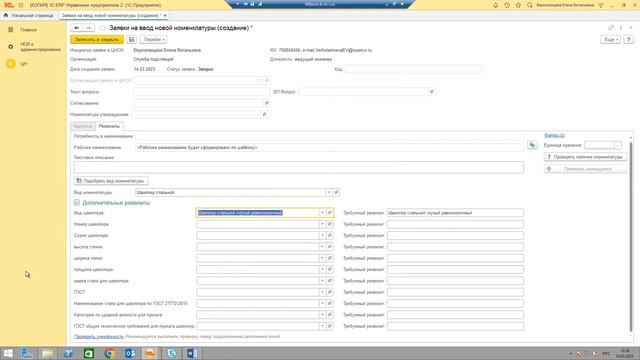Collapse Дополнительные реквизиты section
Image resolution: width=640 pixels, height=360 pixels.
click(x=77, y=202)
